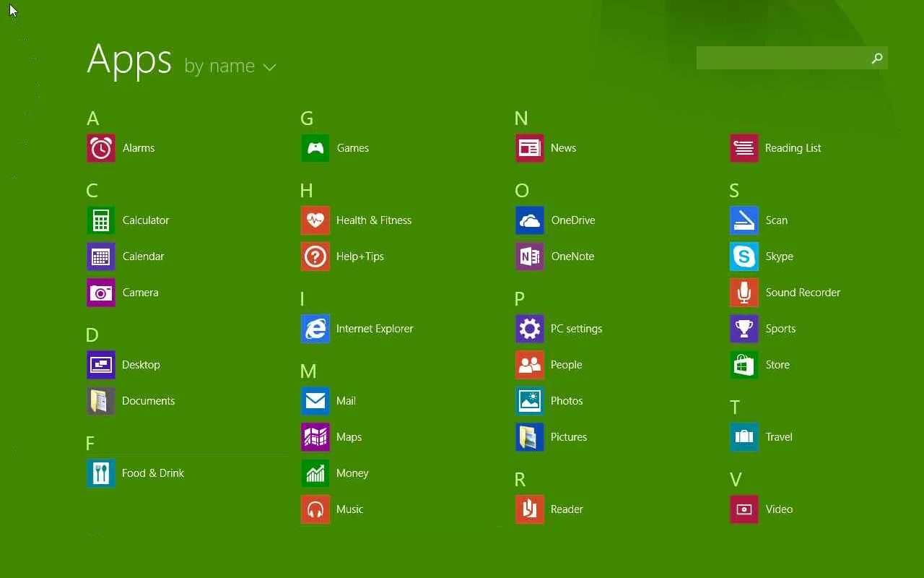This screenshot has height=578, width=924.
Task: Start the Sound Recorder microphone icon
Action: [x=744, y=293]
